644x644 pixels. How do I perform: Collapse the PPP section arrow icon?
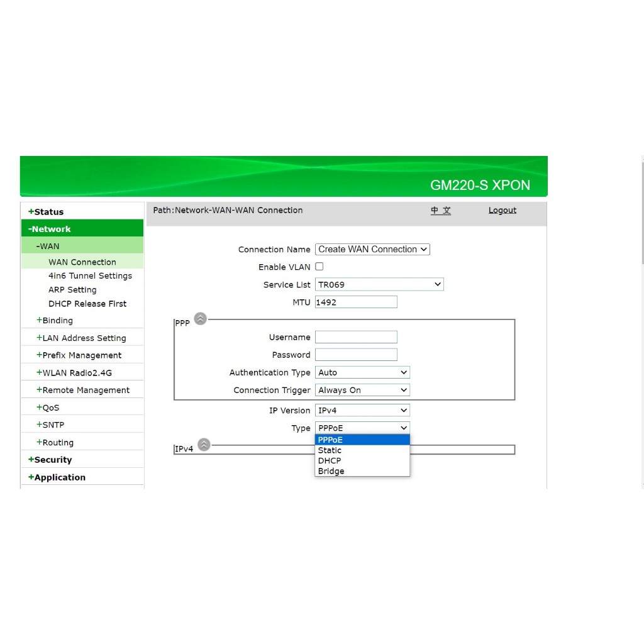(x=200, y=319)
